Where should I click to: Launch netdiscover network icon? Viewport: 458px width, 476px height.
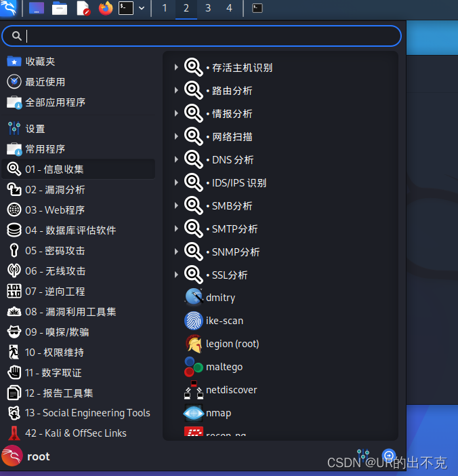click(x=194, y=390)
